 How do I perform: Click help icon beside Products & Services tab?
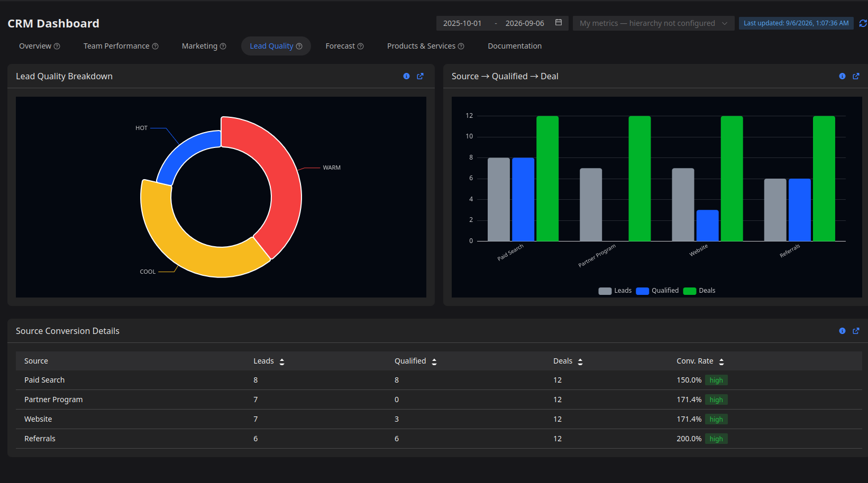[461, 47]
